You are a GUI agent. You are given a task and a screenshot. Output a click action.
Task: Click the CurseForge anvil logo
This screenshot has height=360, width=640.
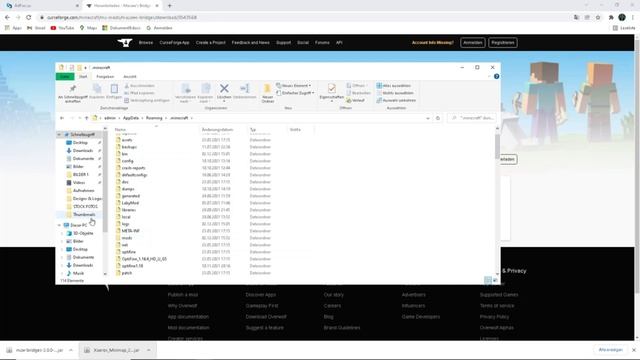125,42
